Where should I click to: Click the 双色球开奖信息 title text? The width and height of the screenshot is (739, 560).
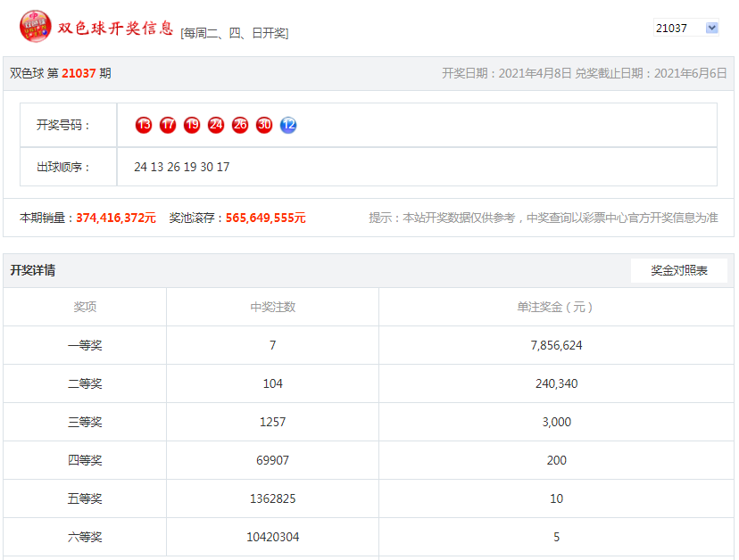pos(115,29)
